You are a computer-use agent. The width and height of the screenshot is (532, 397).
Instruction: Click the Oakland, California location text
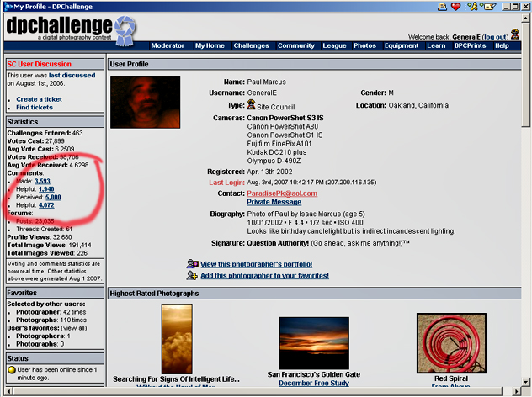click(x=418, y=105)
